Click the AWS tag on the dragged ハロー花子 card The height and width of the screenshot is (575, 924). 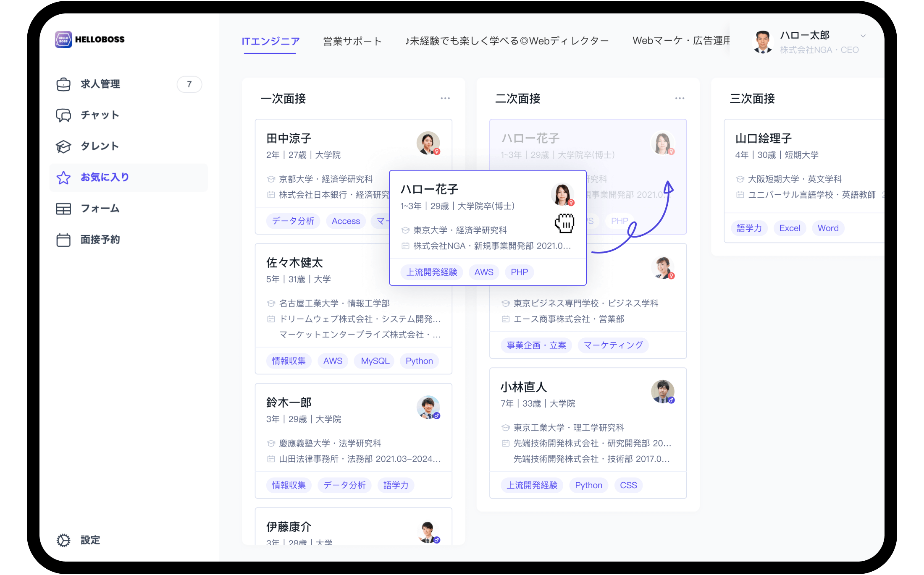pos(484,272)
